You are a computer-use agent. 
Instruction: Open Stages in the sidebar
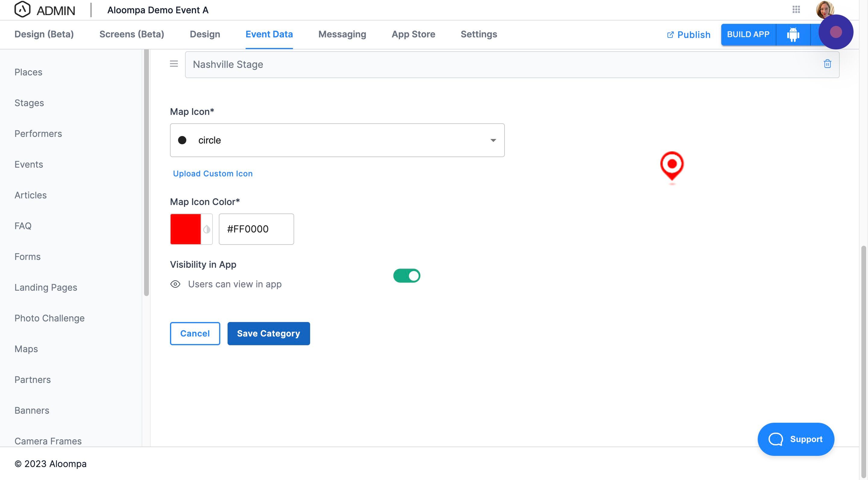[29, 103]
